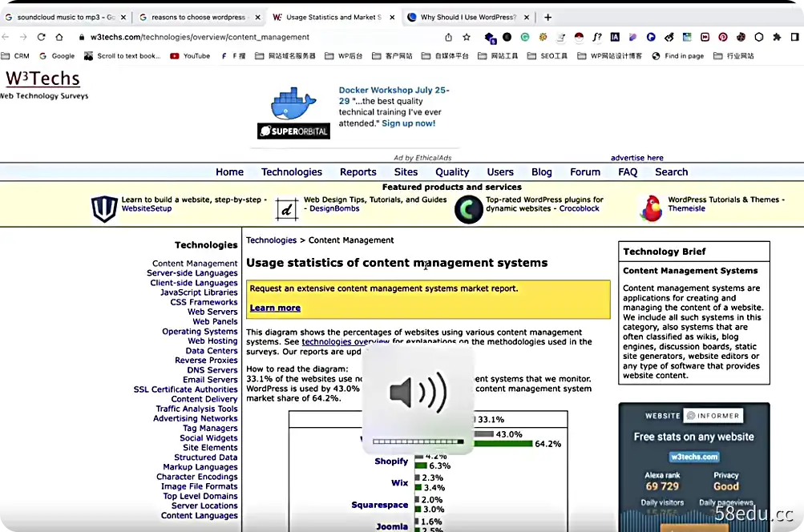Click the font identifier f? extension icon
804x532 pixels.
tap(597, 37)
